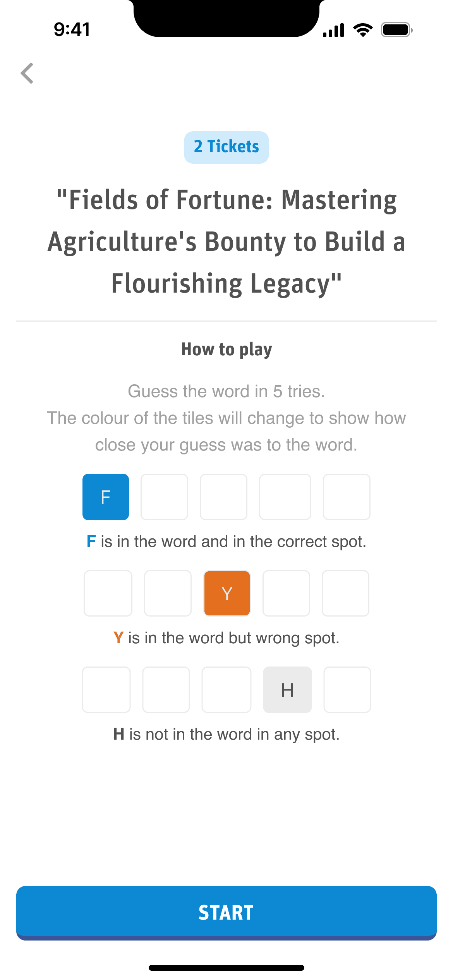Open the 2 Tickets badge
The height and width of the screenshot is (980, 453).
[226, 147]
